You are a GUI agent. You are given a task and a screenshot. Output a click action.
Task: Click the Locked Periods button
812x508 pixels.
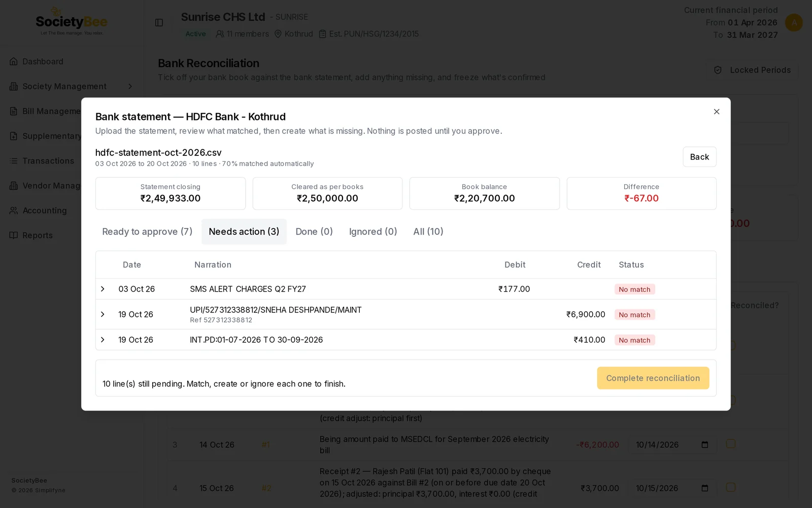[753, 70]
